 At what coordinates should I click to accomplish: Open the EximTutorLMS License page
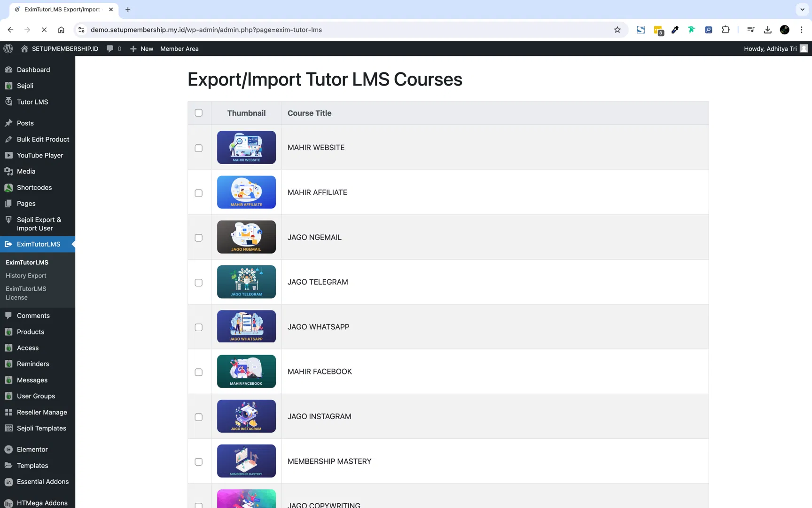tap(26, 293)
